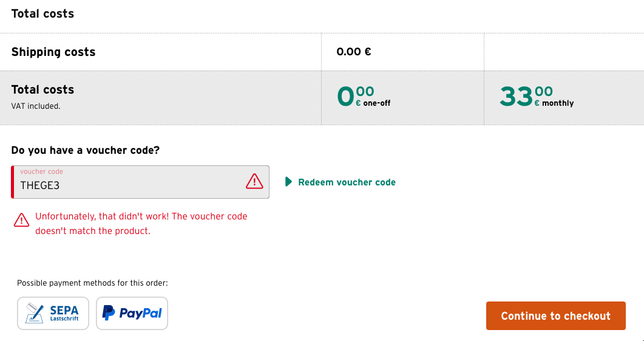Click the warning icon inside voucher field
The image size is (644, 341).
point(254,181)
